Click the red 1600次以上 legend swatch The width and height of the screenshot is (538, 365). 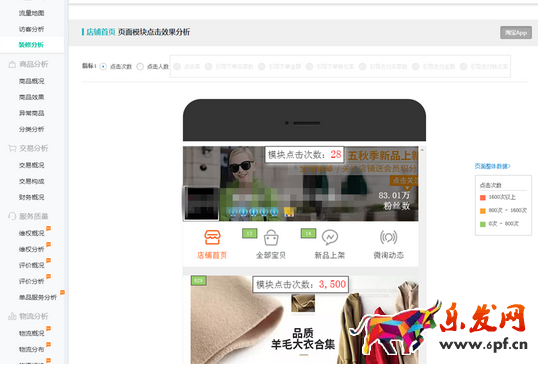(483, 198)
